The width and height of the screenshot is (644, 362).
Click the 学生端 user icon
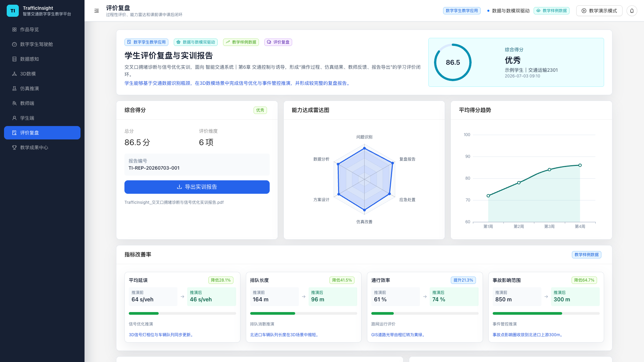(14, 118)
